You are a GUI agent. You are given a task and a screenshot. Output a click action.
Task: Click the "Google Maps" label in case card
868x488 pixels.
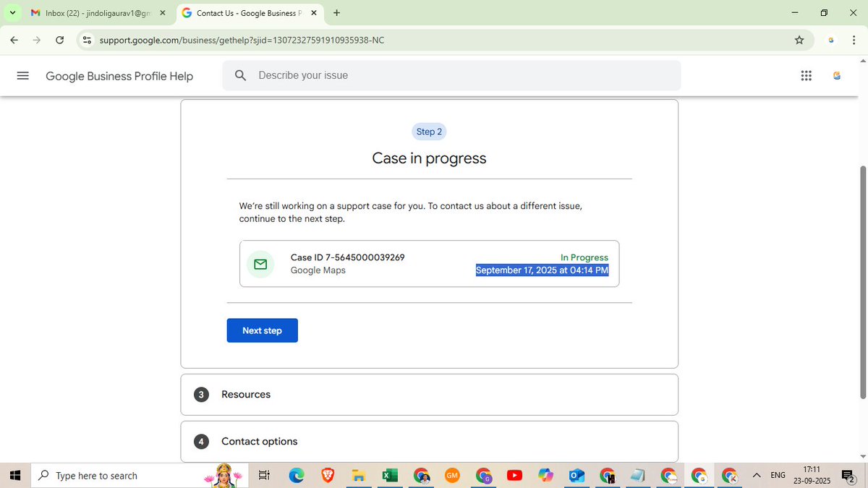click(318, 270)
